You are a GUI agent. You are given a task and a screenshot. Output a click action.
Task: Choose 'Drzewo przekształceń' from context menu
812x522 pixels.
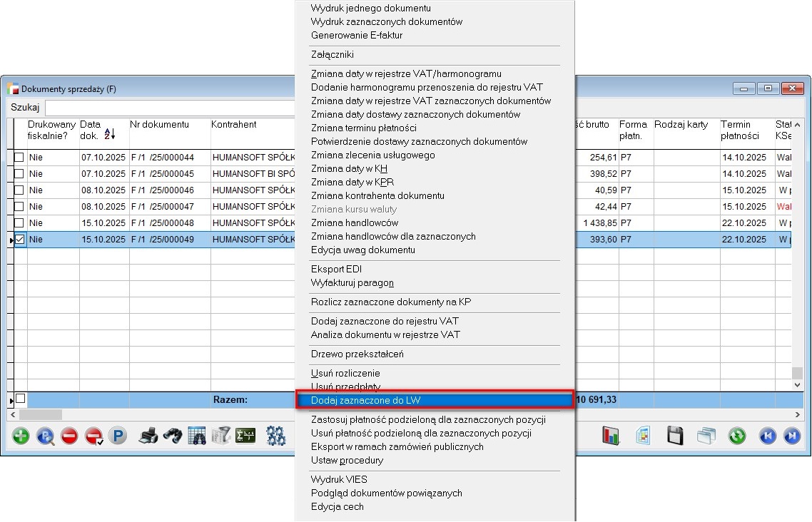[x=359, y=354]
